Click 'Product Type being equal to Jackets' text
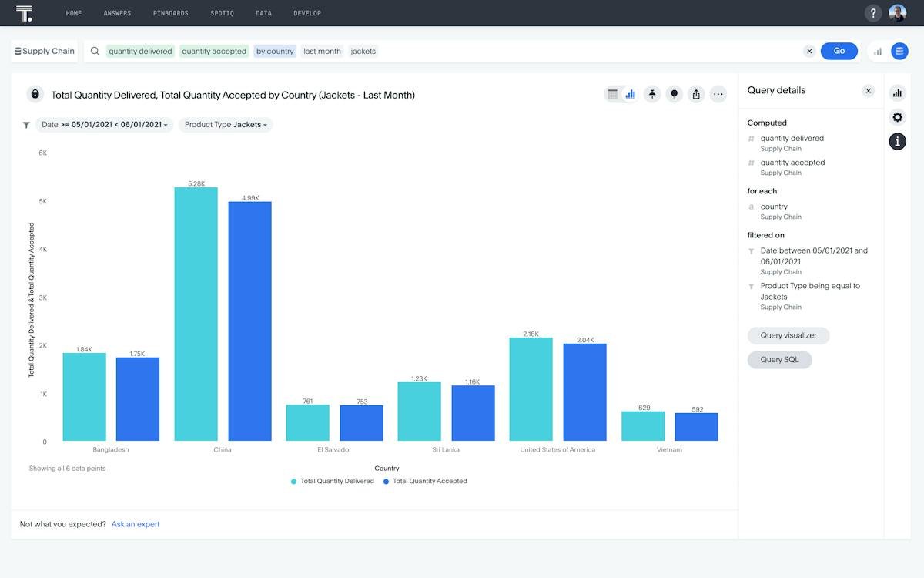The width and height of the screenshot is (924, 578). (810, 291)
